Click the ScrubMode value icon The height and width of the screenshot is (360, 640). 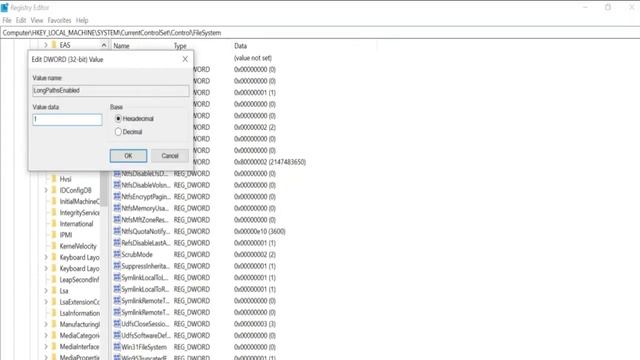(117, 254)
